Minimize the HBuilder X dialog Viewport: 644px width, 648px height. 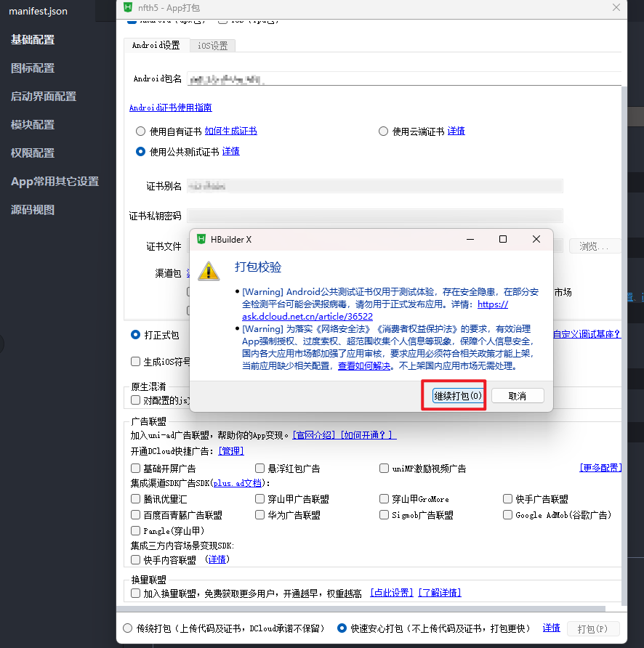(x=470, y=239)
